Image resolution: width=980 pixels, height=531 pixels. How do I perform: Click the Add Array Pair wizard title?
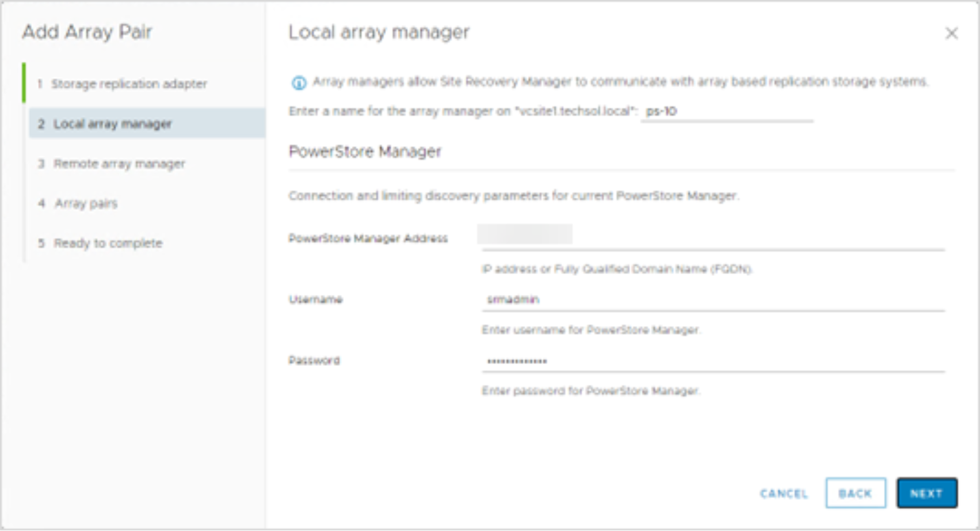(x=87, y=32)
